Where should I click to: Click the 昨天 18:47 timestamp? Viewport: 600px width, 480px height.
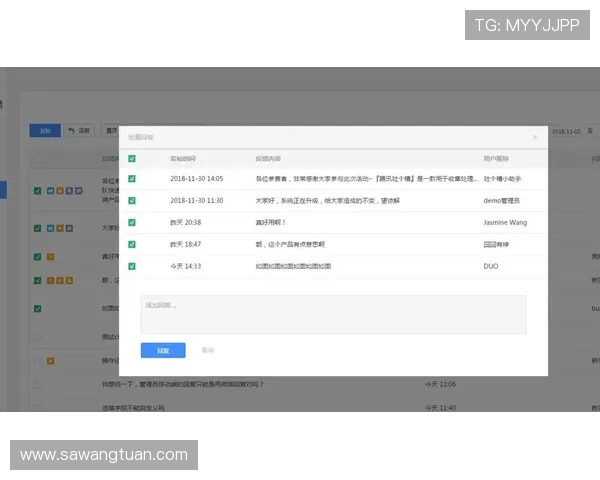pyautogui.click(x=186, y=244)
